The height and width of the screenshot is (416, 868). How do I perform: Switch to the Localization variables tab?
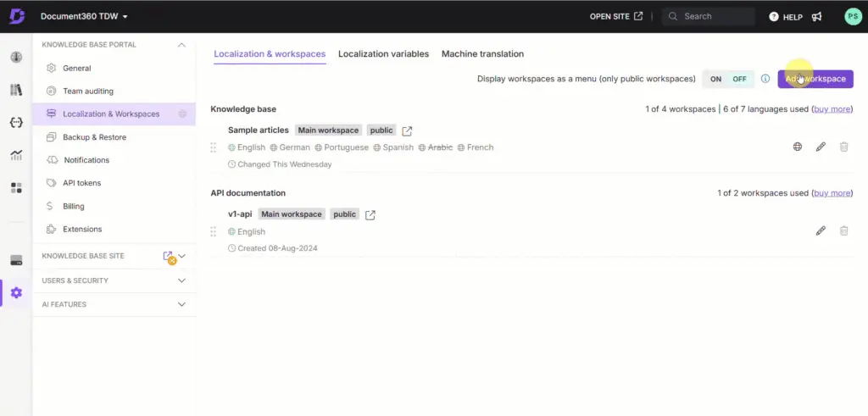383,53
